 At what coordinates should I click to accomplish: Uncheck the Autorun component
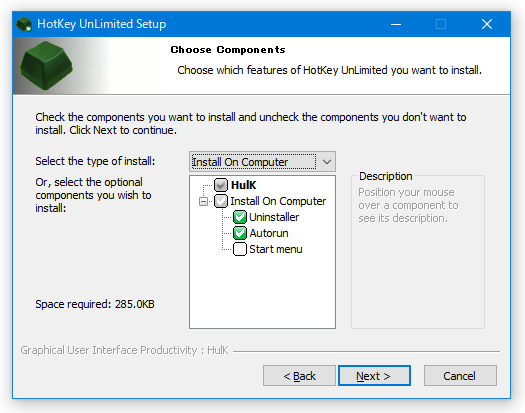tap(240, 233)
